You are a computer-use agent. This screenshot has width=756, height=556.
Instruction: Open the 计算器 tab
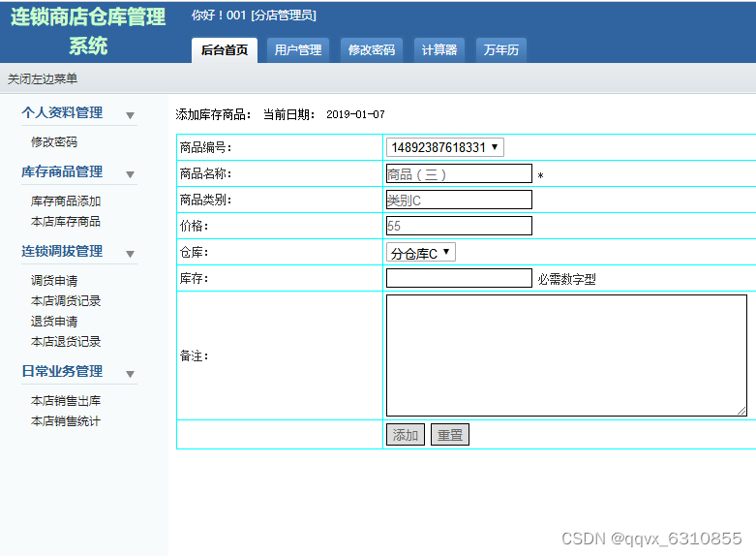click(439, 50)
